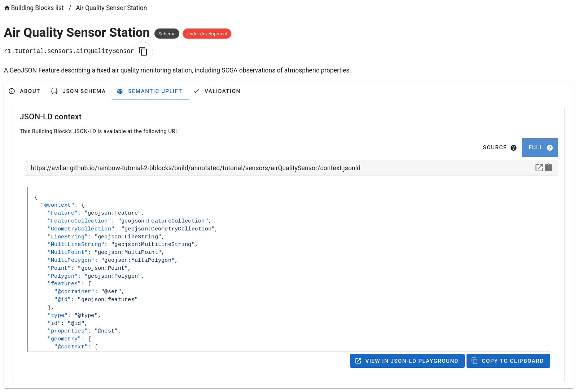Click external-link icon on JSON-LD Playground button

[358, 361]
